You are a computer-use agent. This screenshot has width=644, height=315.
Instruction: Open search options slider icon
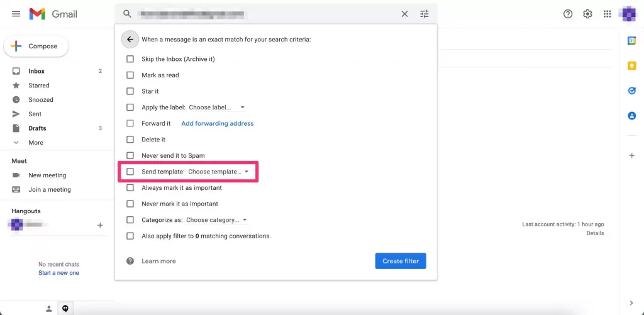point(424,14)
